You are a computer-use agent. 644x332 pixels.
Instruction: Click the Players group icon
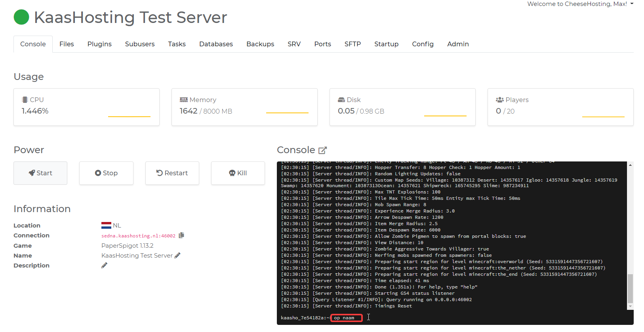click(499, 100)
